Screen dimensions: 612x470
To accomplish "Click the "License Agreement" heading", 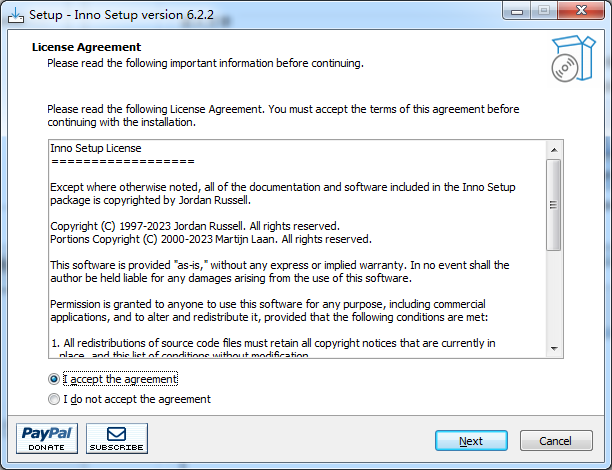I will [86, 47].
